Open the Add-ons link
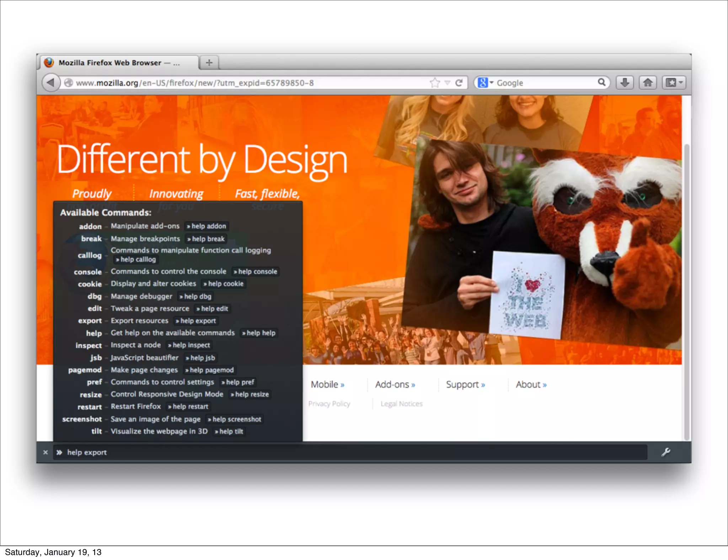This screenshot has width=728, height=560. [x=395, y=385]
